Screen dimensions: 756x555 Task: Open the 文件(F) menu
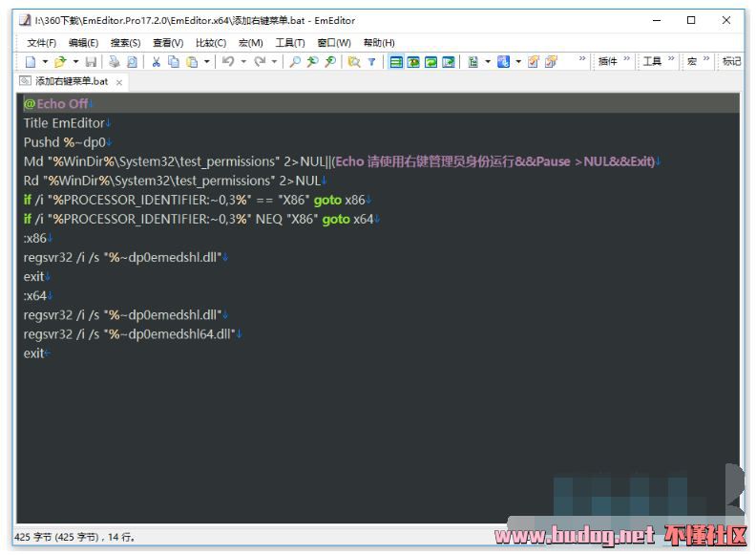41,43
